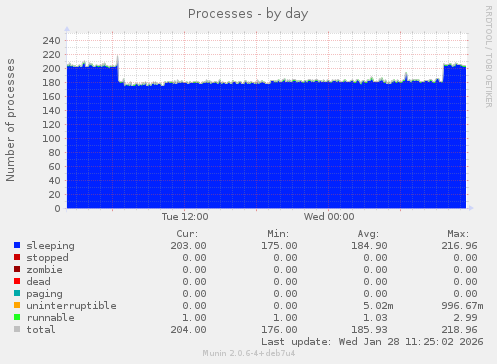Click the stopped legend color swatch
497x364 pixels.
click(x=17, y=257)
